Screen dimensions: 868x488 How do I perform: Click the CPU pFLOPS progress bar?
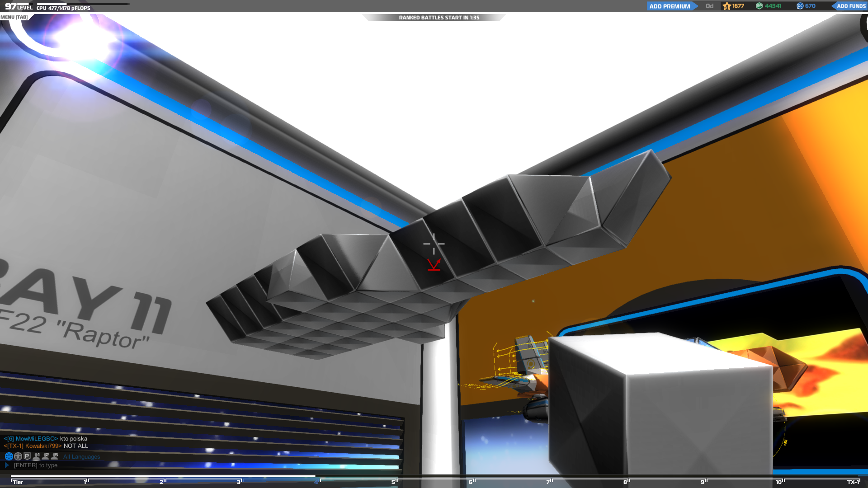pyautogui.click(x=84, y=4)
